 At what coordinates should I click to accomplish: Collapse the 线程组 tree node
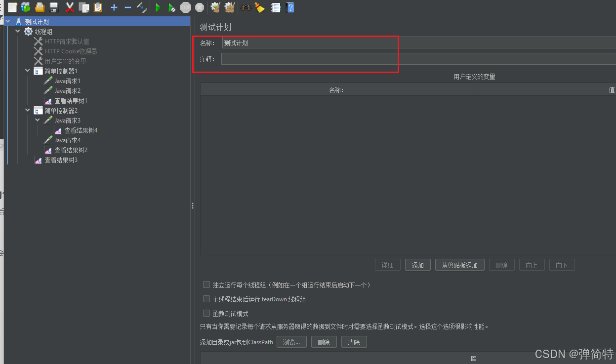[17, 31]
